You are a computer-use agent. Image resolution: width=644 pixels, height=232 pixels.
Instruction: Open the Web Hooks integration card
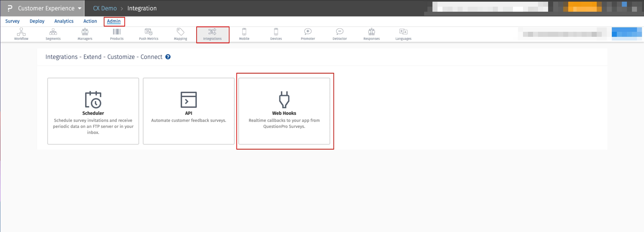click(284, 111)
